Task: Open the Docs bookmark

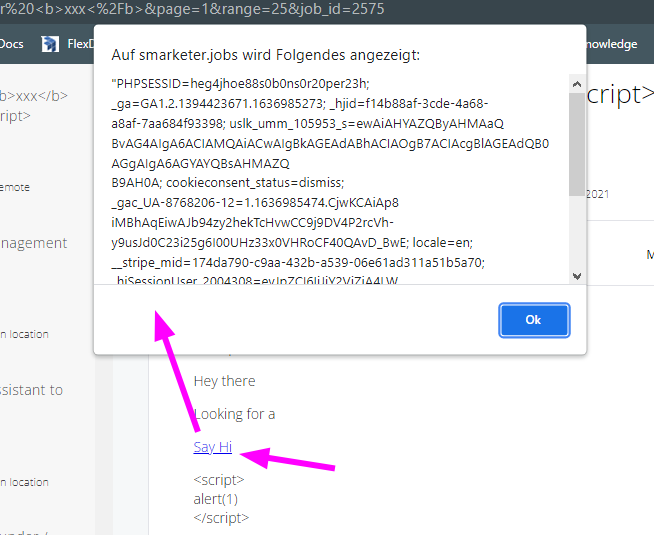Action: point(11,44)
